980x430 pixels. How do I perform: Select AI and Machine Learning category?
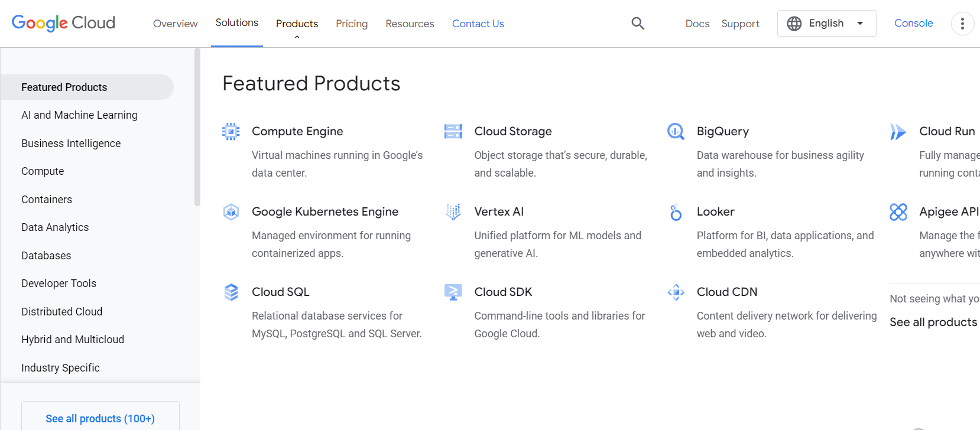coord(79,115)
